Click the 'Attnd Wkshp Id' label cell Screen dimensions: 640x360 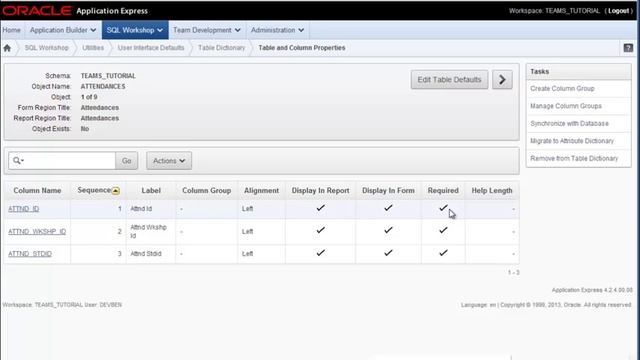point(149,231)
